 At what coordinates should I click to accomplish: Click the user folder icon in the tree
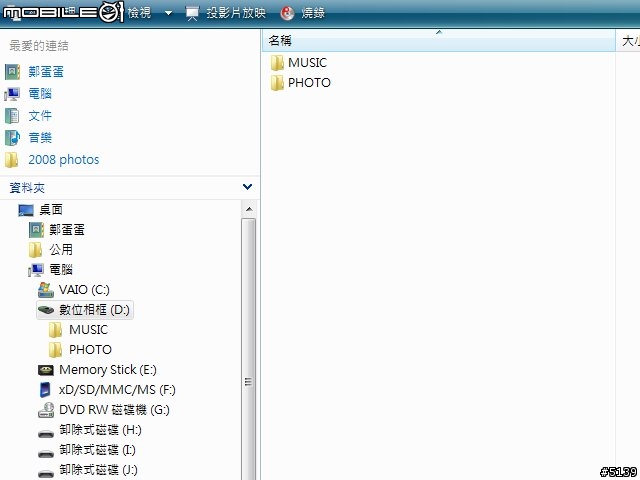click(x=36, y=230)
